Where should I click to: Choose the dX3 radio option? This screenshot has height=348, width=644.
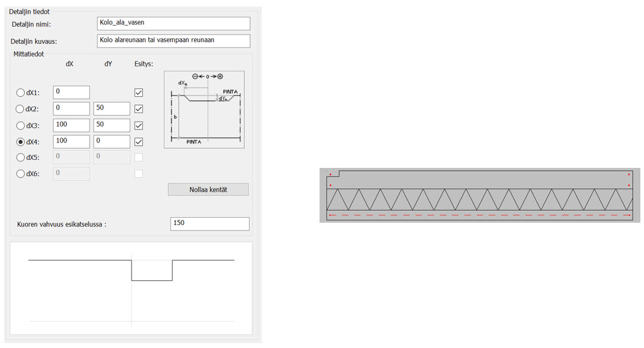click(x=21, y=125)
